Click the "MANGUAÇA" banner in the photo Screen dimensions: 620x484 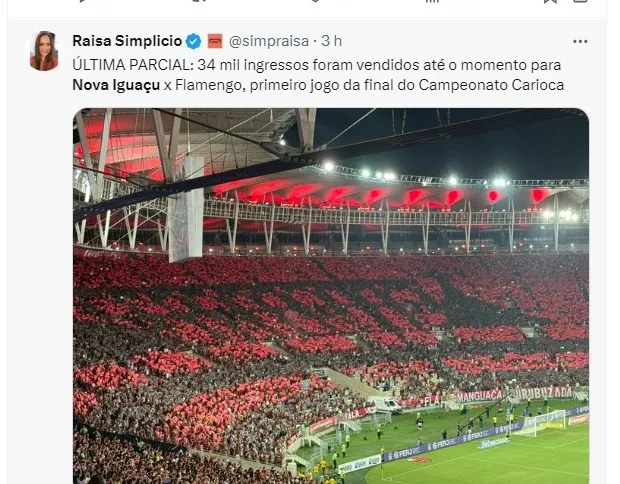coord(479,395)
